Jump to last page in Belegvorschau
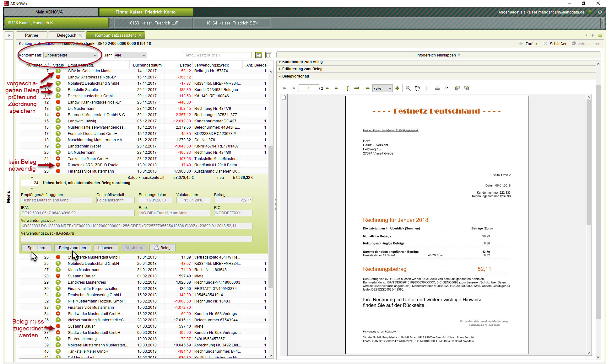 point(337,88)
